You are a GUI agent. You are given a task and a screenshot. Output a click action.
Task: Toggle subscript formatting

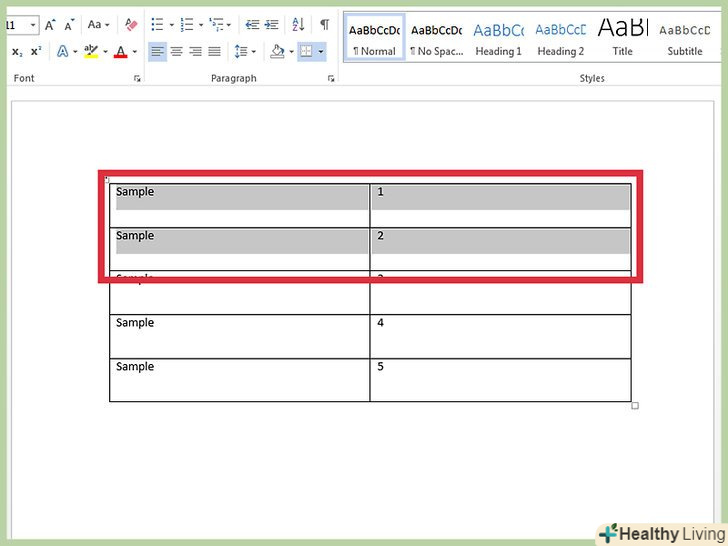click(17, 51)
